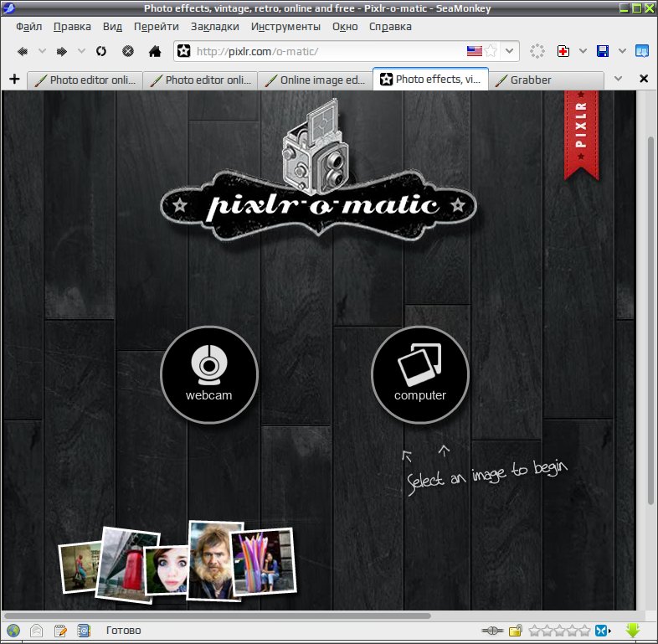Screen dimensions: 658x644
Task: Maximize the SeaMonkey window
Action: (637, 8)
